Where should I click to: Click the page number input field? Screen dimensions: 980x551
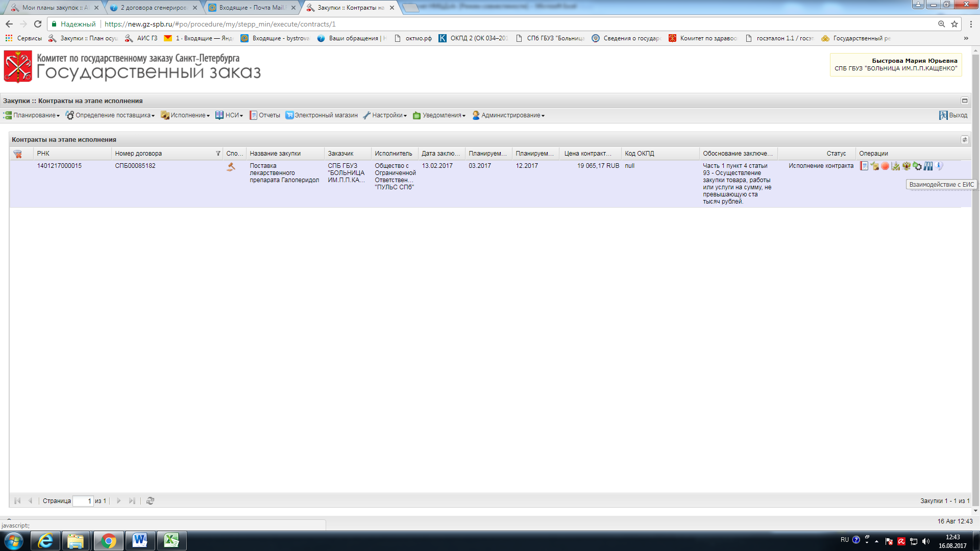(83, 501)
